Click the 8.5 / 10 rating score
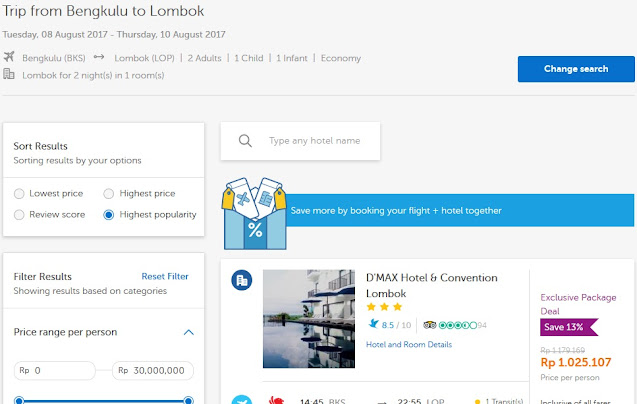The height and width of the screenshot is (404, 637). click(x=396, y=325)
